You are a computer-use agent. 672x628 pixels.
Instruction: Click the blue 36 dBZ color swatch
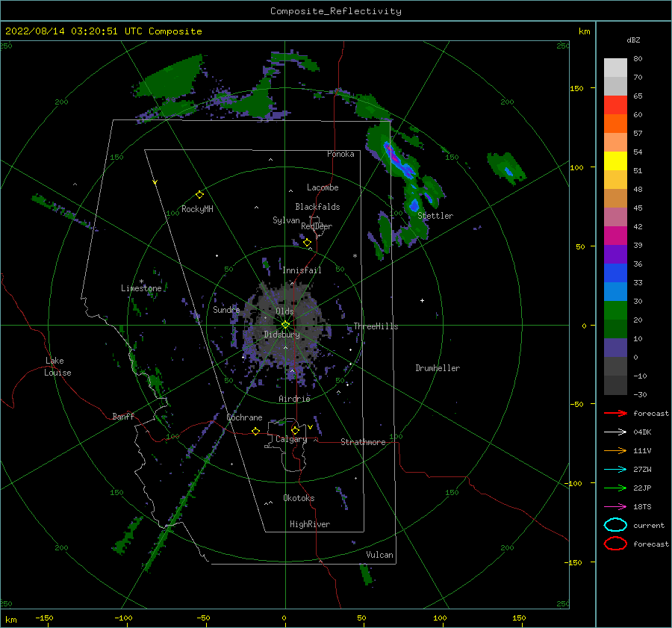point(615,273)
